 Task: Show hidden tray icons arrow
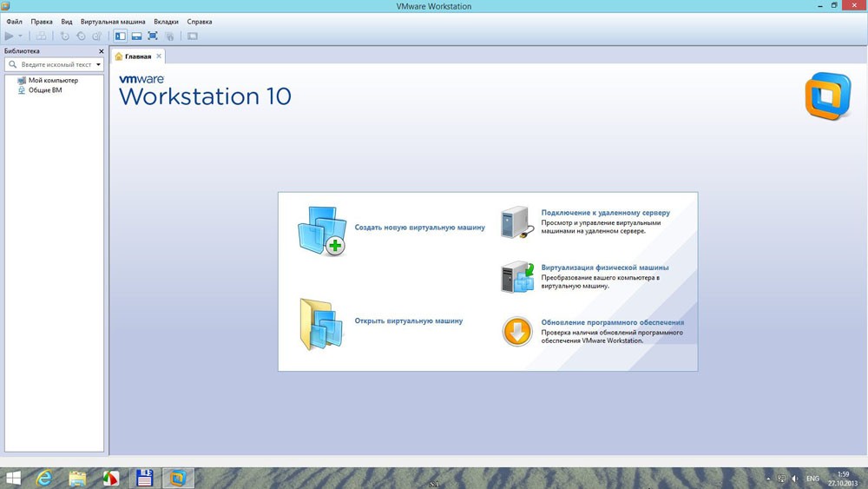(x=768, y=479)
